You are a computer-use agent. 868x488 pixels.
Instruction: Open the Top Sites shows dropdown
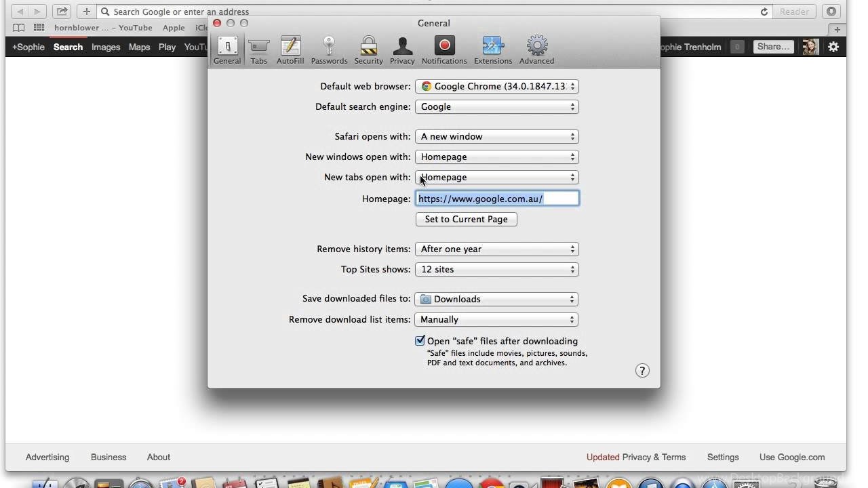coord(497,269)
